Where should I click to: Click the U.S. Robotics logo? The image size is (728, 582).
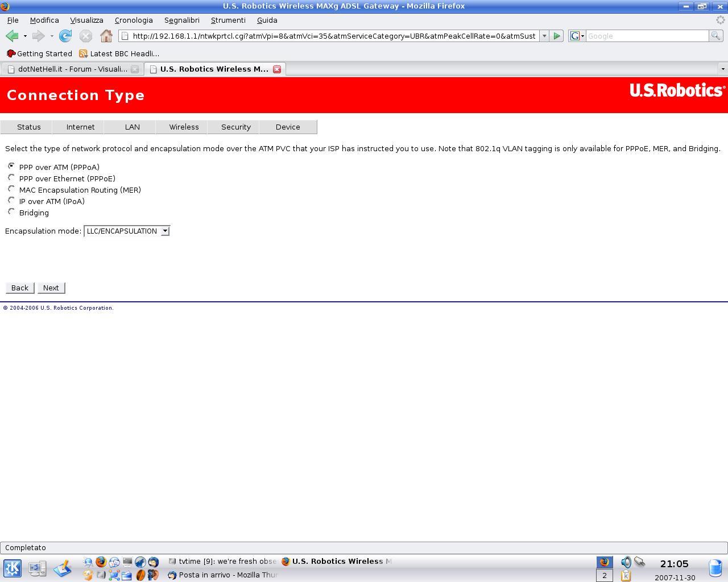click(x=677, y=90)
